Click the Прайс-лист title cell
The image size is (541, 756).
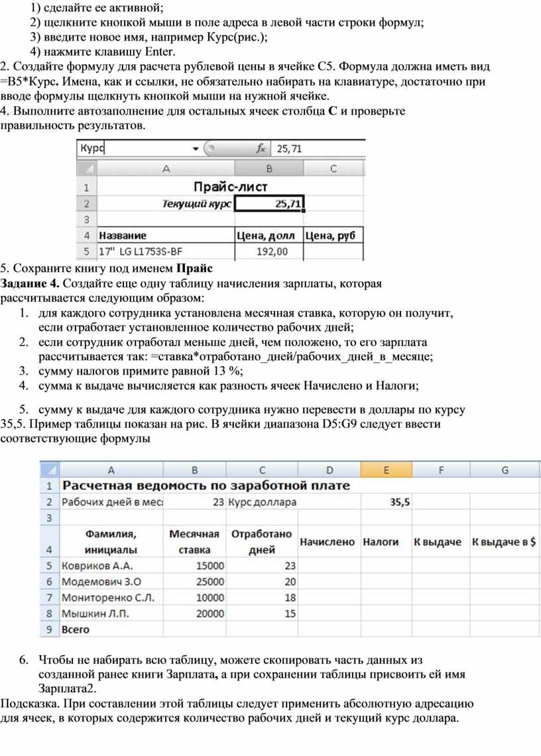(230, 186)
